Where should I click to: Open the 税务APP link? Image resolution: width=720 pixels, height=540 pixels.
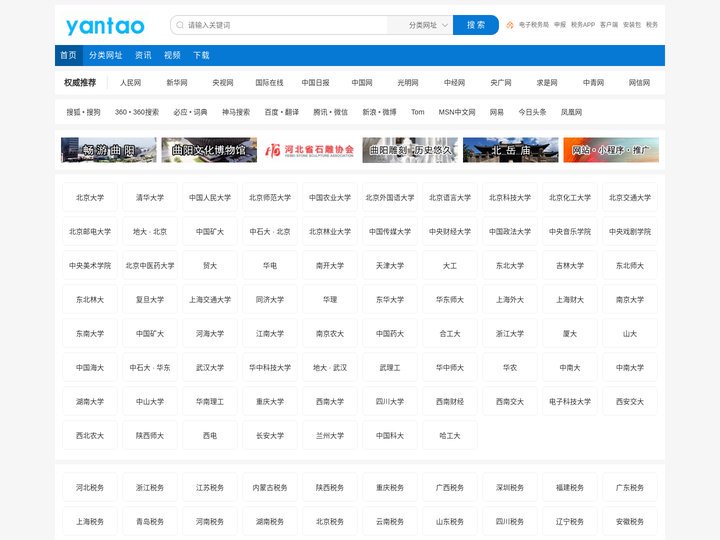[x=583, y=25]
